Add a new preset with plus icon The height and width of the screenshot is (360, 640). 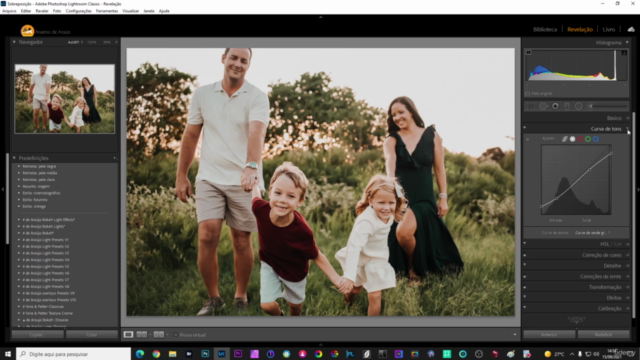(115, 158)
